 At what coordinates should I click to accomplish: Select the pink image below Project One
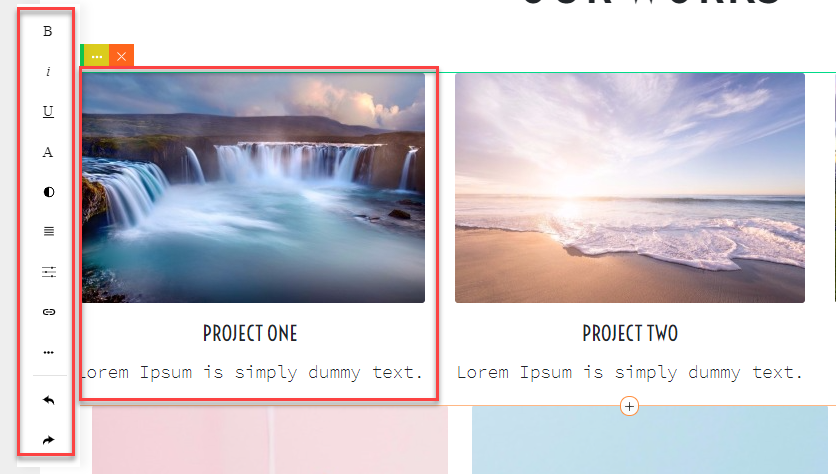270,440
